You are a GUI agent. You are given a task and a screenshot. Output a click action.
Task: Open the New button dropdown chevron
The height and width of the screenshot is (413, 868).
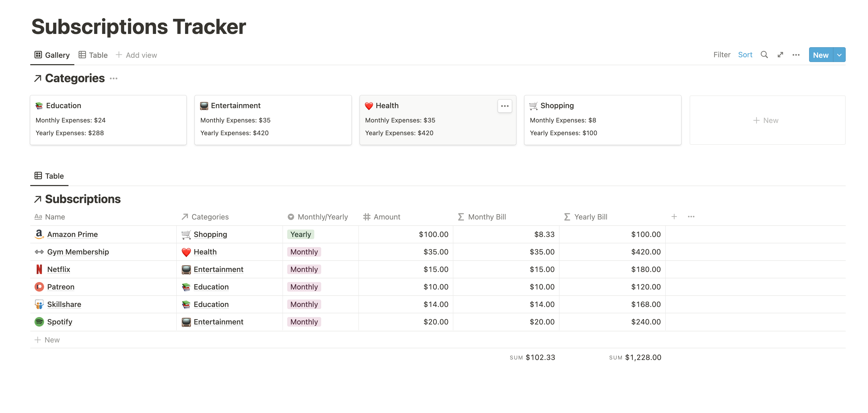839,55
